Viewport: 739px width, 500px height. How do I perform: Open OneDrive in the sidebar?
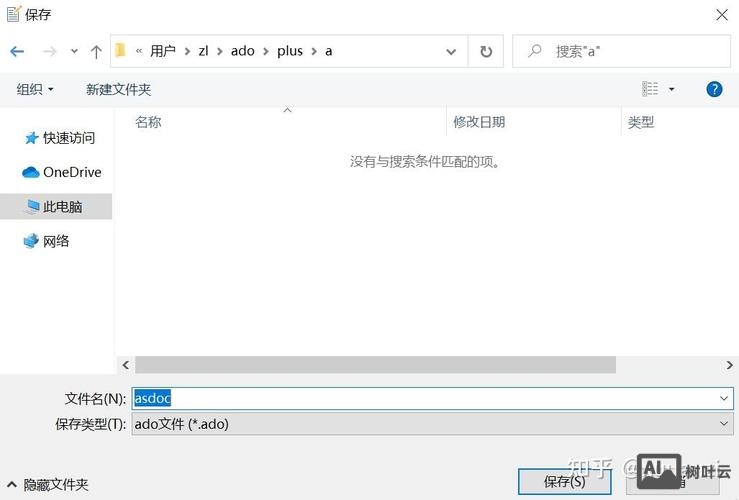(x=62, y=172)
